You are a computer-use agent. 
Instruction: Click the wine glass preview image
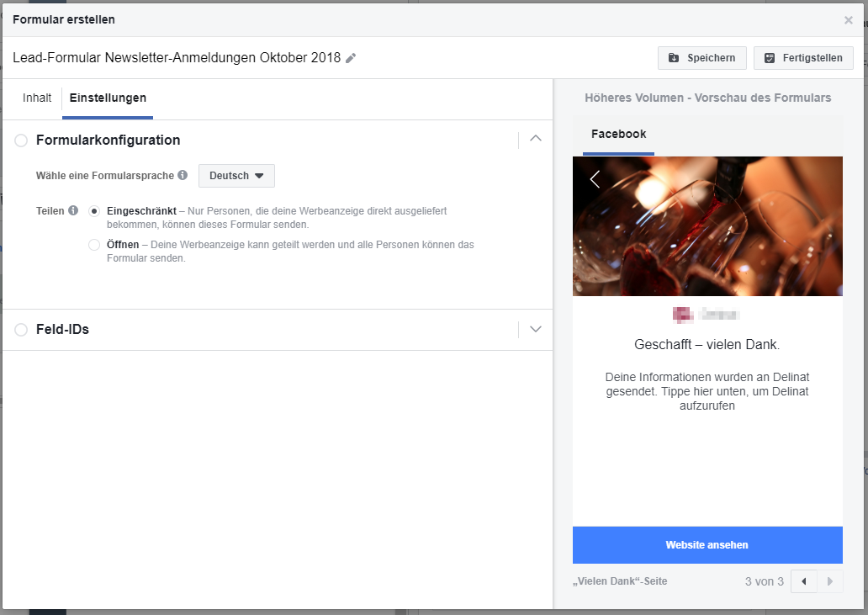[x=707, y=226]
